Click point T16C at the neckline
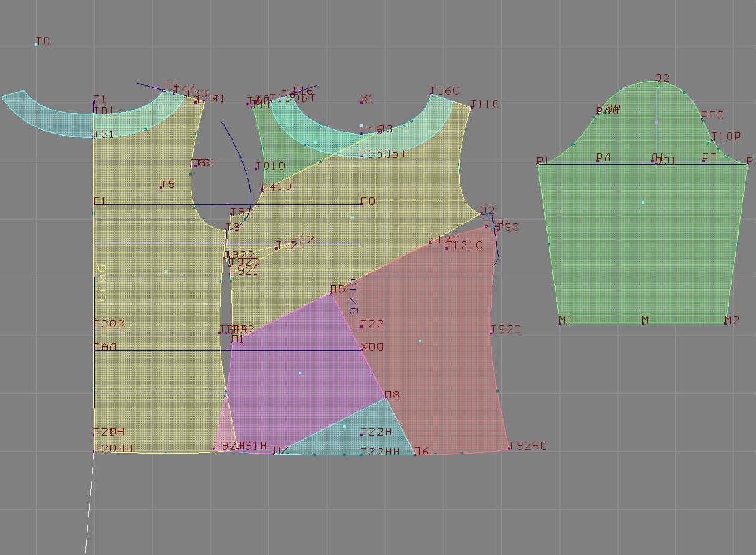Screen dimensions: 756x555 431,94
